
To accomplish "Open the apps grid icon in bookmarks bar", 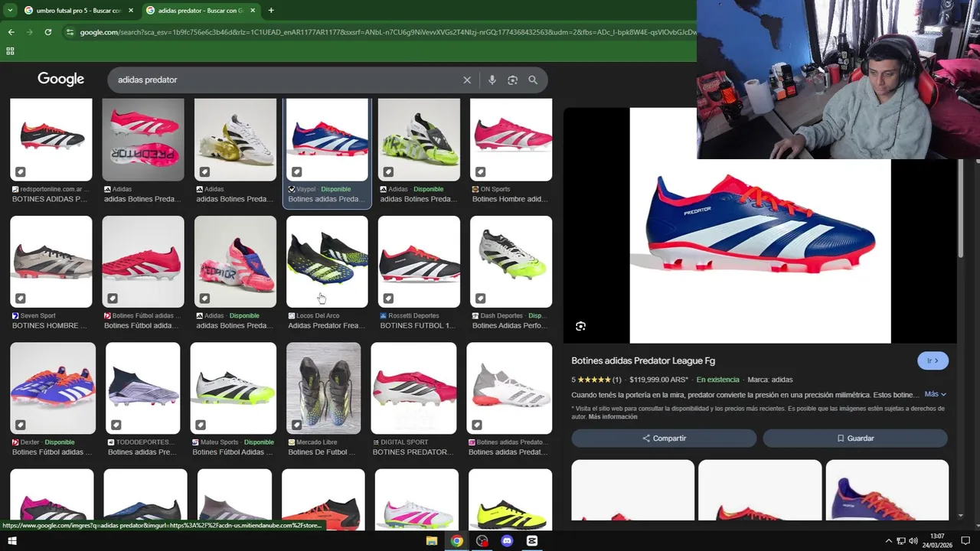I will pos(10,51).
